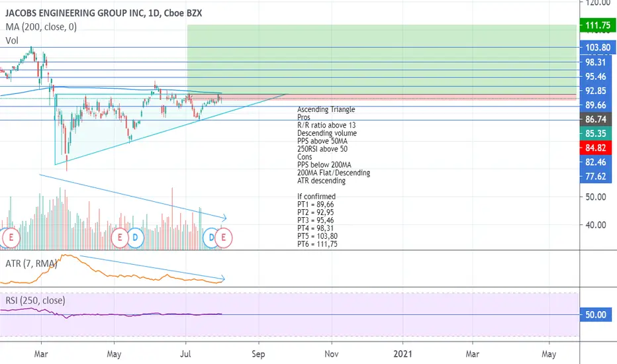The width and height of the screenshot is (617, 364).
Task: Select the 'Ascending Triangle' annotation text
Action: click(x=326, y=109)
